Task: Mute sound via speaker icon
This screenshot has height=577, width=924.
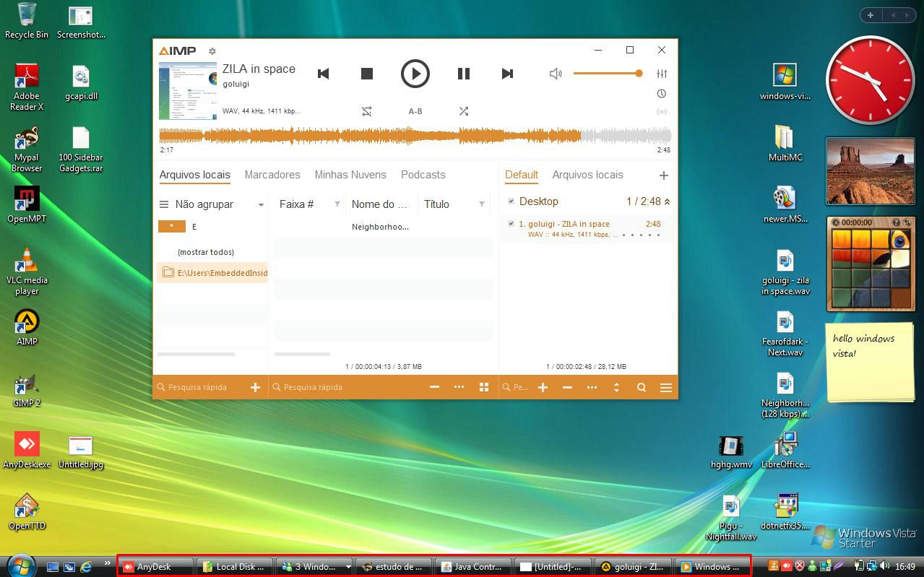Action: click(556, 74)
